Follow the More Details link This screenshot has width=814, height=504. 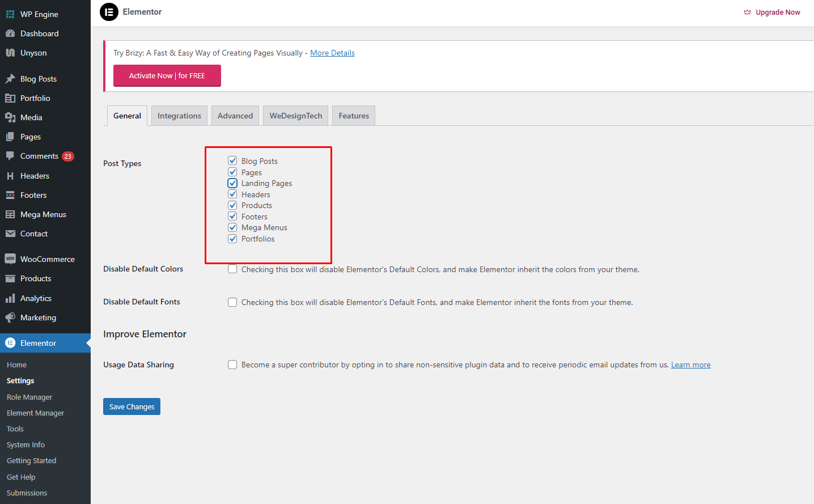point(332,53)
